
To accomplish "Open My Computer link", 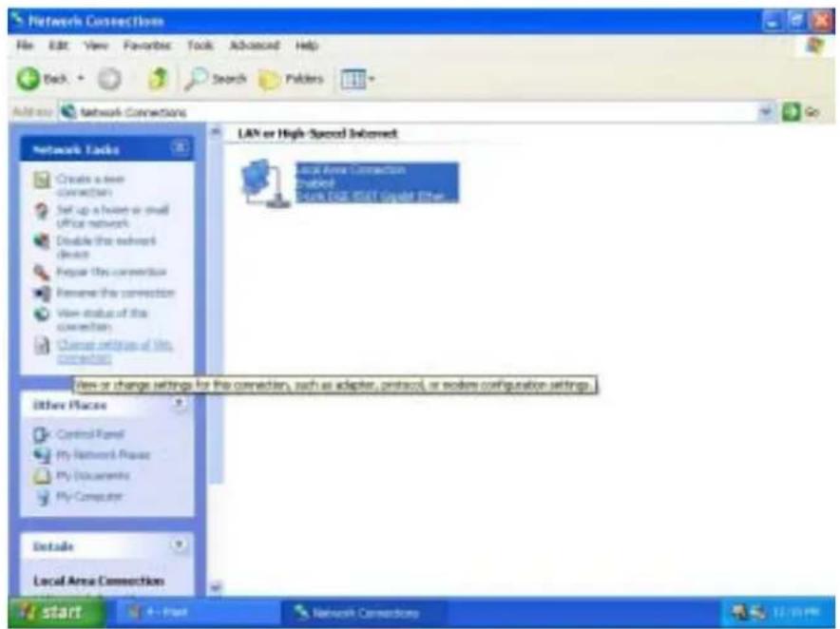I will pos(89,496).
